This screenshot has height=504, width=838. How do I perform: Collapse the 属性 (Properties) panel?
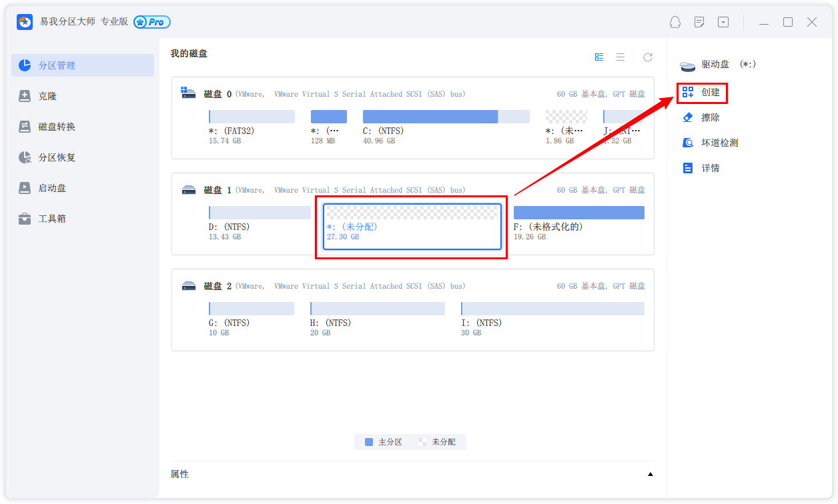pyautogui.click(x=651, y=473)
